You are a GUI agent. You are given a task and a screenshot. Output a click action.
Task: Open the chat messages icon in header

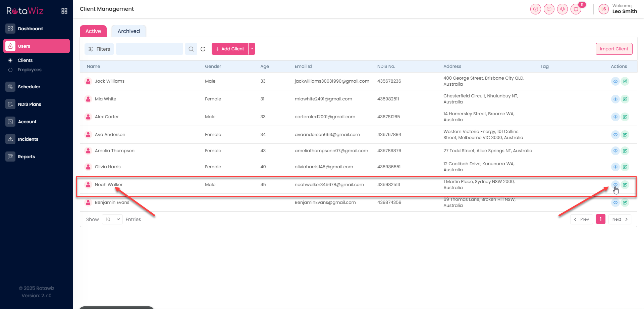pyautogui.click(x=549, y=9)
